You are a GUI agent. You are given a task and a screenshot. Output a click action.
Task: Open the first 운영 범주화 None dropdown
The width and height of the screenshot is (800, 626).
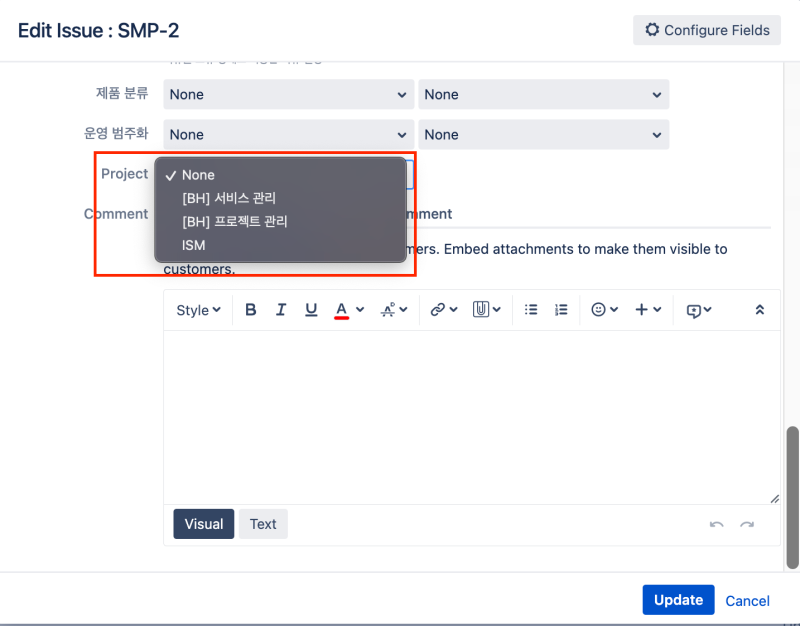[288, 135]
